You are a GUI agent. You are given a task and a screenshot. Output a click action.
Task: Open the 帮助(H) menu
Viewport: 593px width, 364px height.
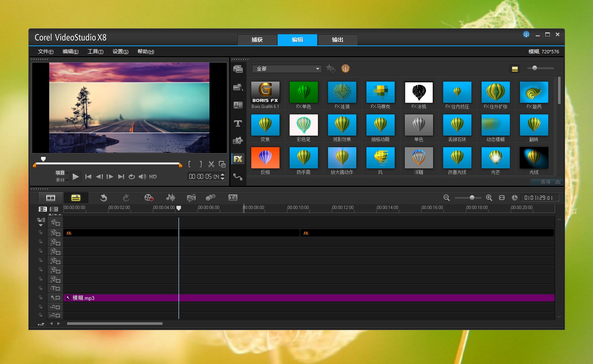pyautogui.click(x=146, y=52)
